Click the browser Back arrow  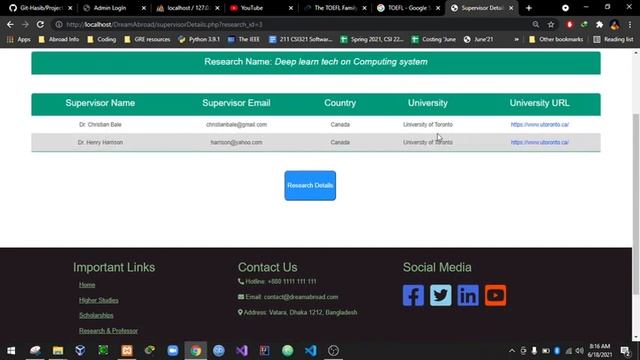pyautogui.click(x=10, y=24)
